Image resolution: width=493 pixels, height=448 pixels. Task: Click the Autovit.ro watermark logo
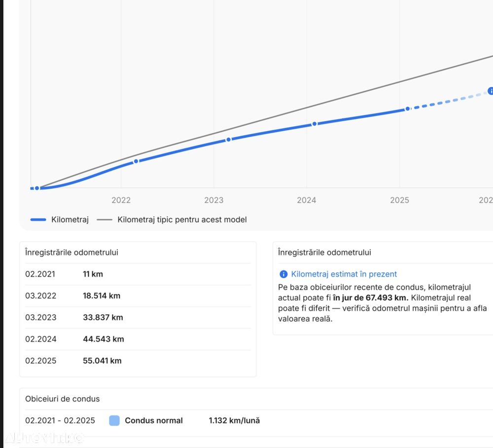44,438
